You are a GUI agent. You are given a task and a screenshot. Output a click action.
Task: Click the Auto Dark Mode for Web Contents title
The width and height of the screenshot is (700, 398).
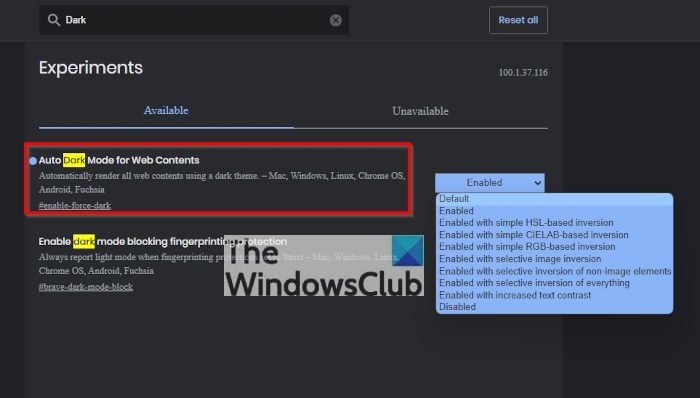click(x=119, y=160)
